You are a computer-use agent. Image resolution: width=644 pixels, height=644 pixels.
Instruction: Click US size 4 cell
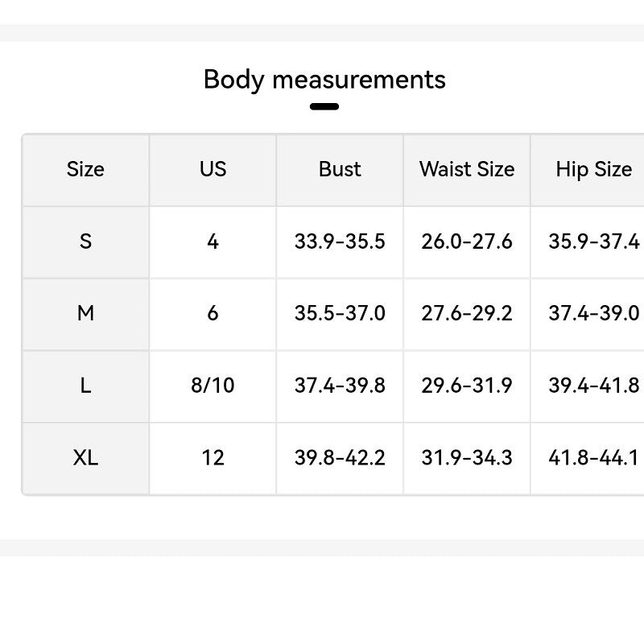click(213, 242)
